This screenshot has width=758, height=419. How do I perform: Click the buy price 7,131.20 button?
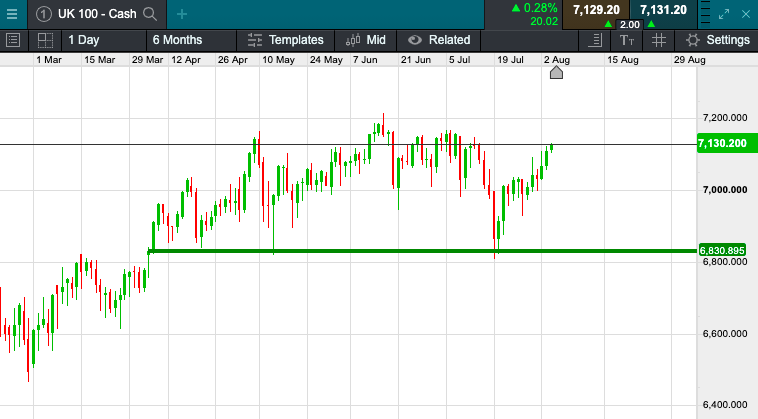(663, 10)
